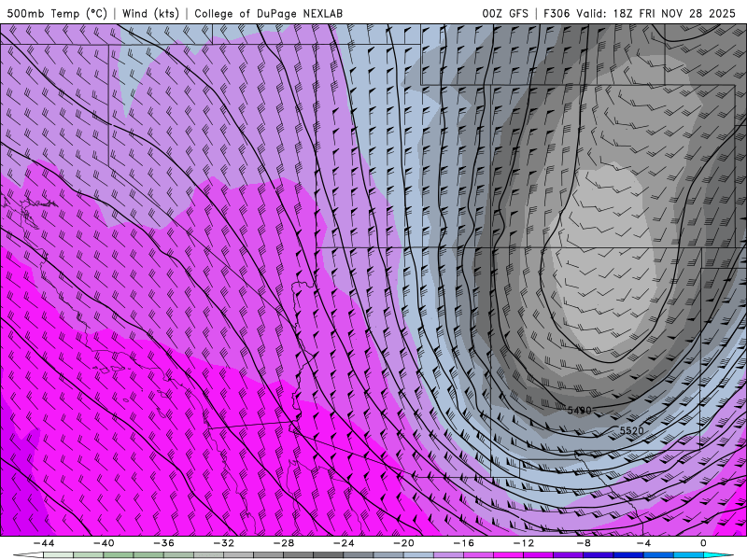Click the -36 colorbar tick label

(163, 543)
